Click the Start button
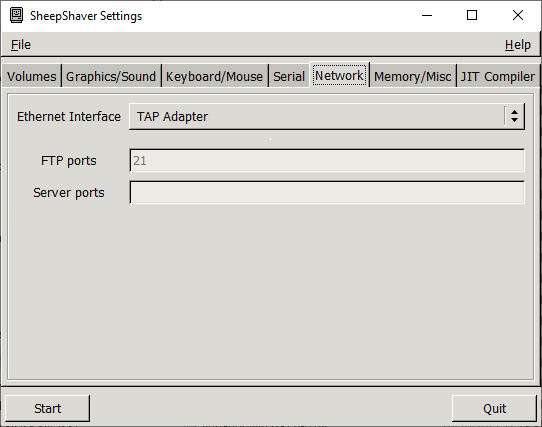542x427 pixels. pos(47,408)
